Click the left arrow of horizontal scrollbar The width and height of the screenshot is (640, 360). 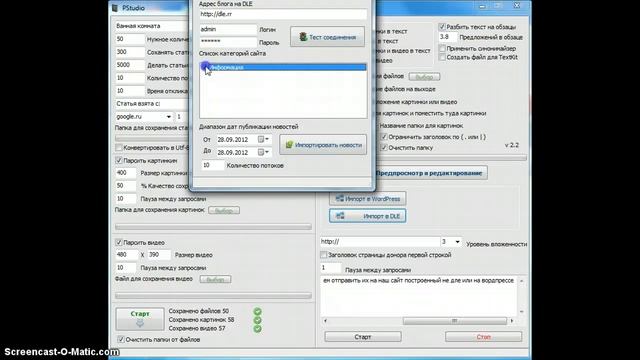pos(325,321)
